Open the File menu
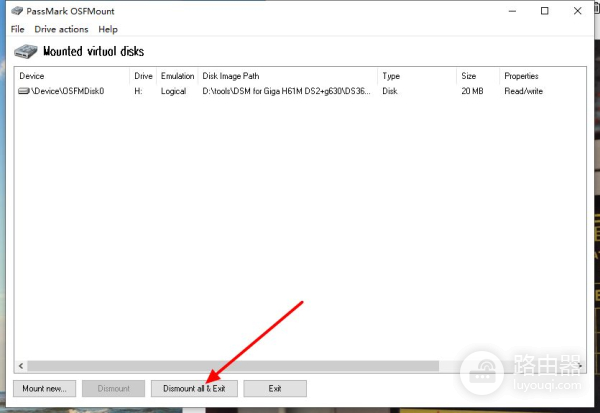This screenshot has height=413, width=600. [x=18, y=30]
